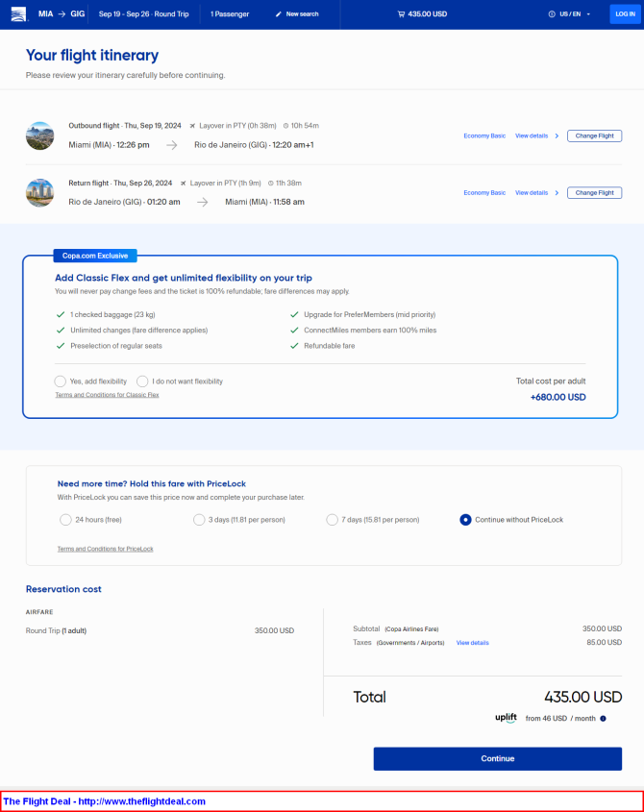Viewport: 644px width, 812px height.
Task: Click the MIA to GIG route summary
Action: (x=62, y=14)
